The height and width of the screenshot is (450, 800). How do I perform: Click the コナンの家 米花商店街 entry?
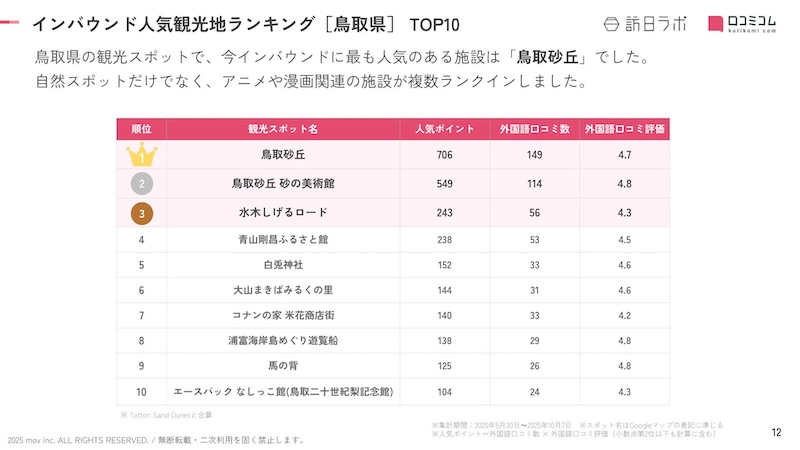282,315
